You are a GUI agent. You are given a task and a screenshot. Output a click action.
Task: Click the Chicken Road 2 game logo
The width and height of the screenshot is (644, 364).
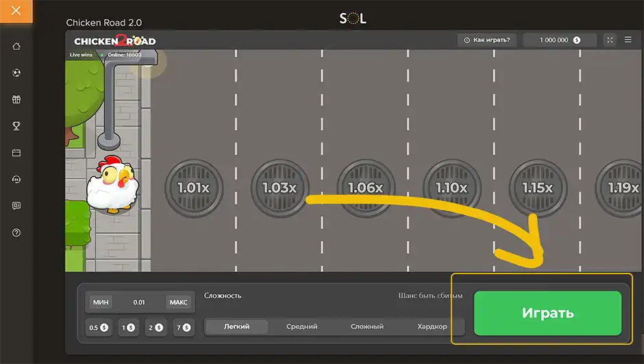coord(114,40)
